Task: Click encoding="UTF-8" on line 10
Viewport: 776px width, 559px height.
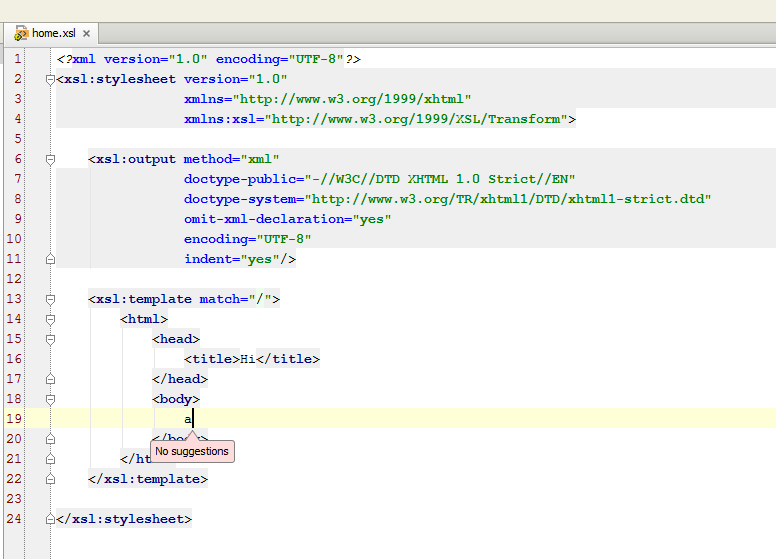Action: pos(247,239)
